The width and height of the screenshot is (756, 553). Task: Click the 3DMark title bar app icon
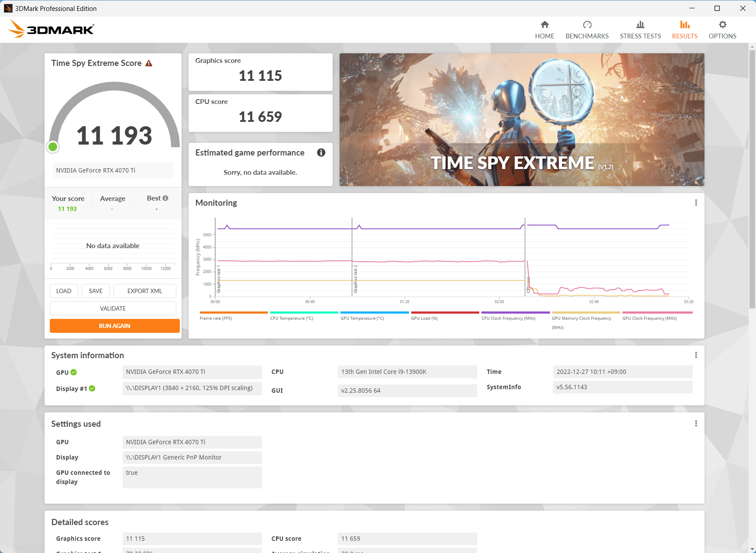8,8
